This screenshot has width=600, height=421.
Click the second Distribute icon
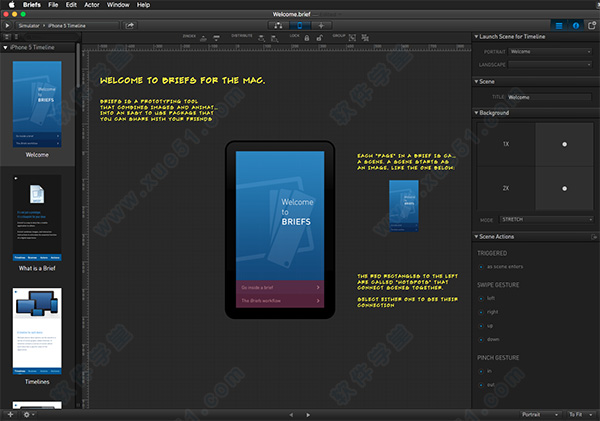[x=274, y=38]
